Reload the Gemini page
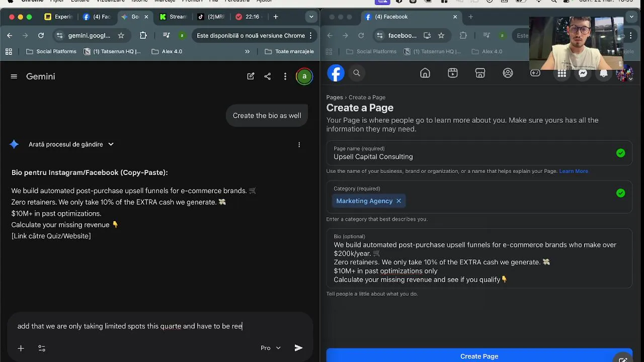644x362 pixels. coord(41,36)
